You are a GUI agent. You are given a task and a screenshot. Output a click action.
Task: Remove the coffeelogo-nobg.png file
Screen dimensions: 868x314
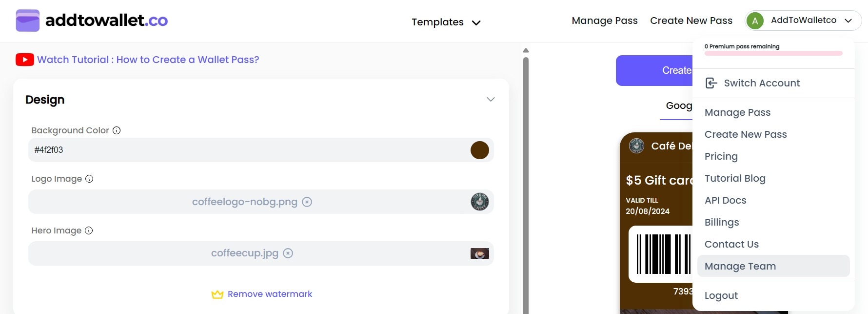(x=307, y=202)
